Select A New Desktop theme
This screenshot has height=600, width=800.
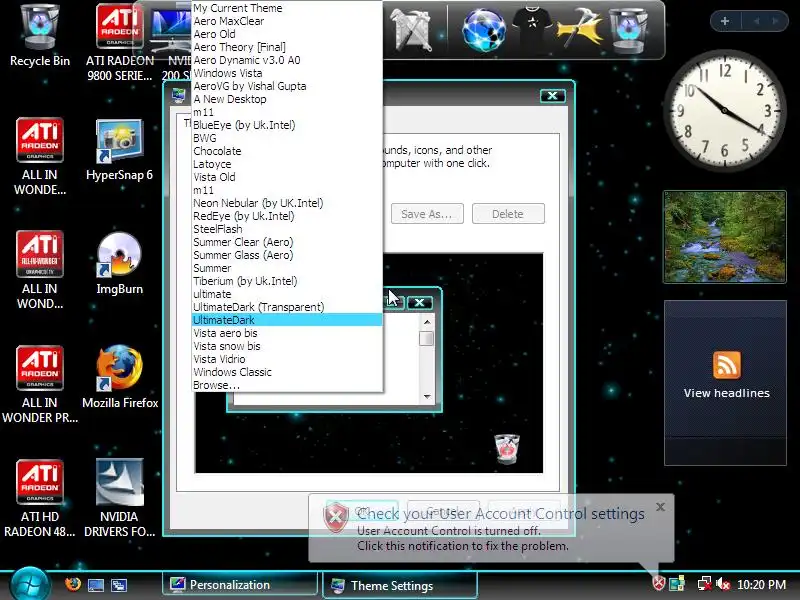[287, 99]
